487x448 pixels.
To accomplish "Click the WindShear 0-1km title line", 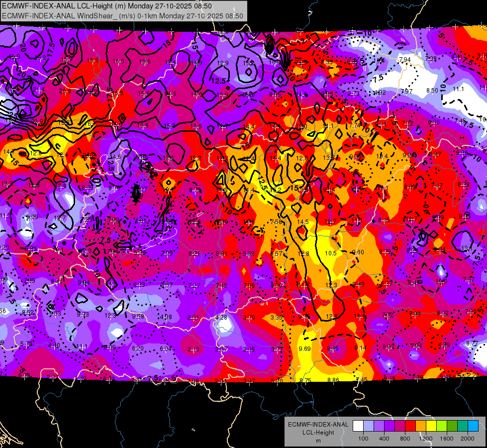I will (122, 16).
